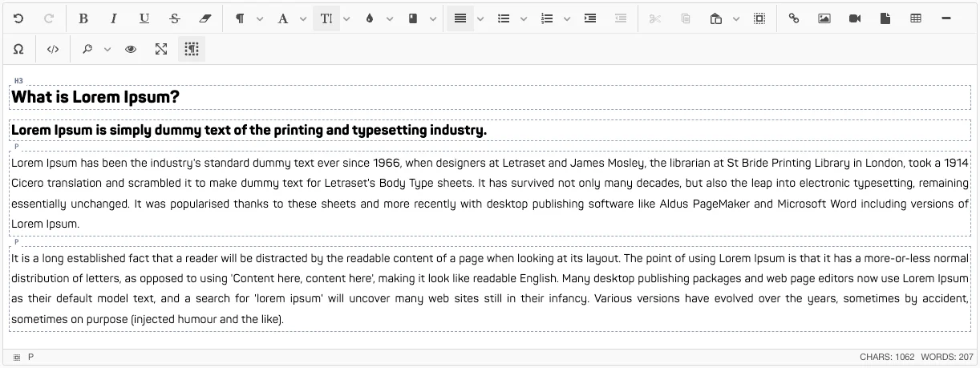Open find with magnifier icon
The width and height of the screenshot is (980, 368).
87,49
